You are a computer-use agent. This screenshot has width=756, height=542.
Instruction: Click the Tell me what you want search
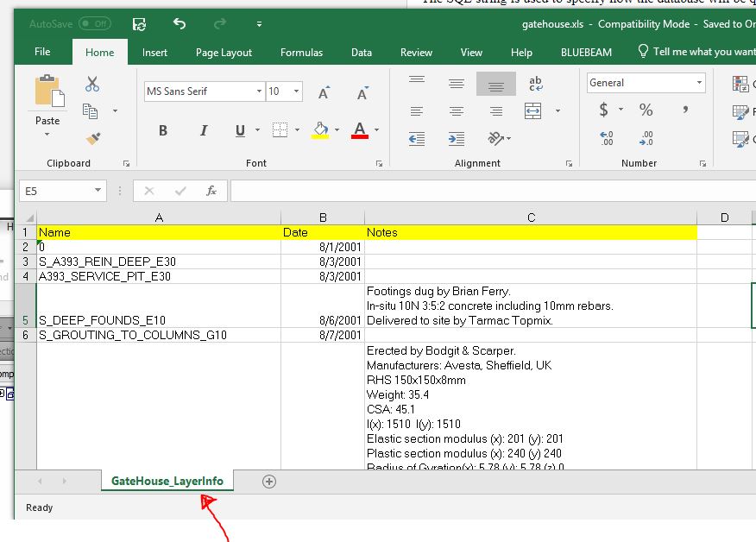point(696,52)
